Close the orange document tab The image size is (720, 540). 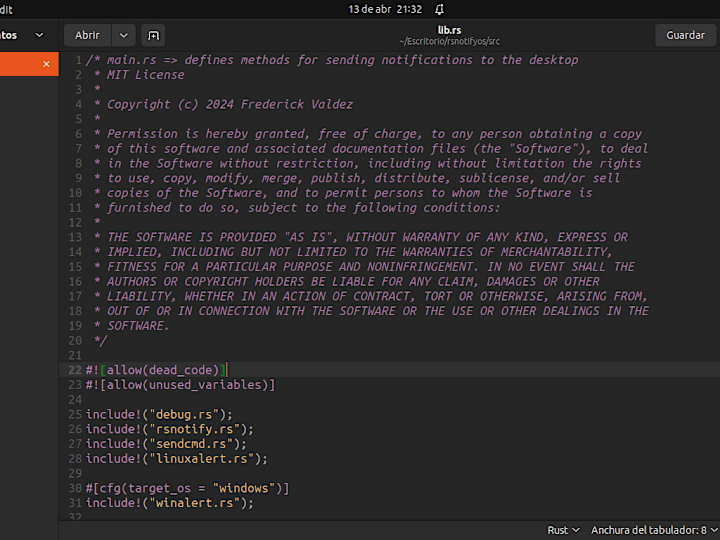pos(46,64)
